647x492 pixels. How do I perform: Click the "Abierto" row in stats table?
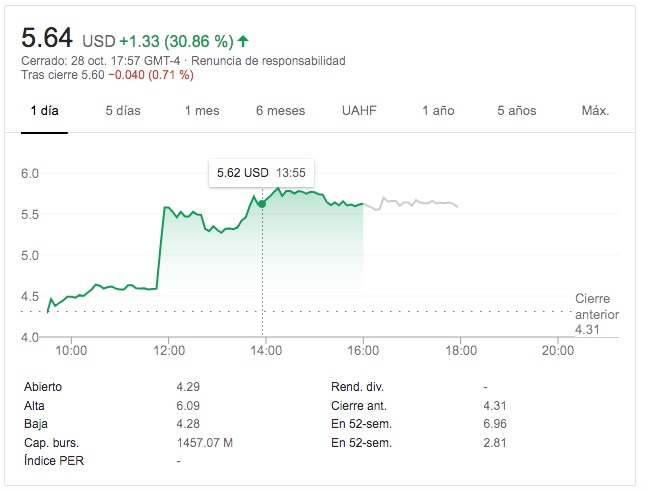point(42,386)
